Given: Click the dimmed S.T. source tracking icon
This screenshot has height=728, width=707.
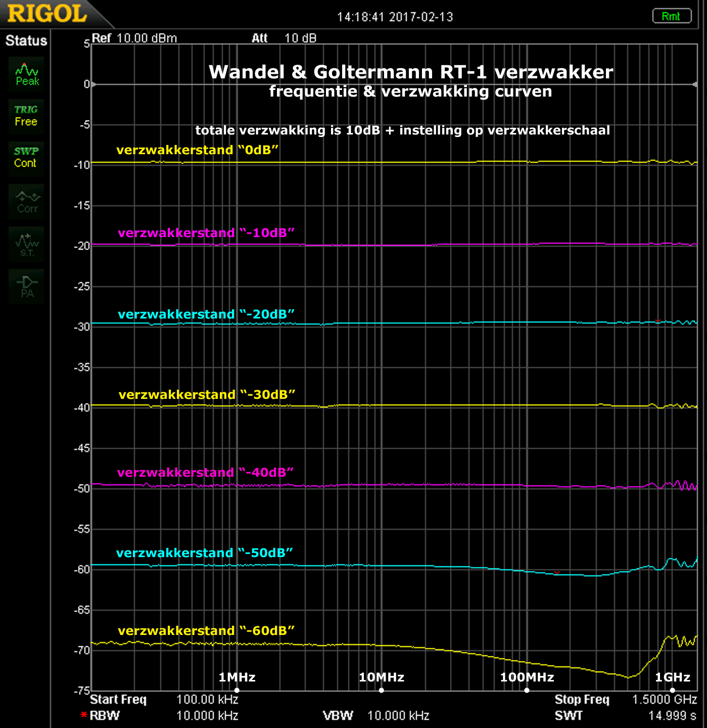Looking at the screenshot, I should pyautogui.click(x=27, y=244).
